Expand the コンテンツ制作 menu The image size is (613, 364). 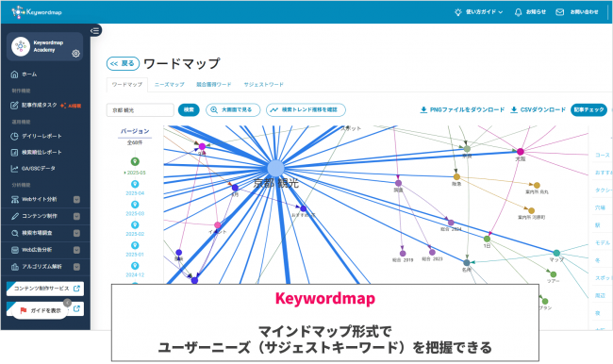pyautogui.click(x=76, y=216)
